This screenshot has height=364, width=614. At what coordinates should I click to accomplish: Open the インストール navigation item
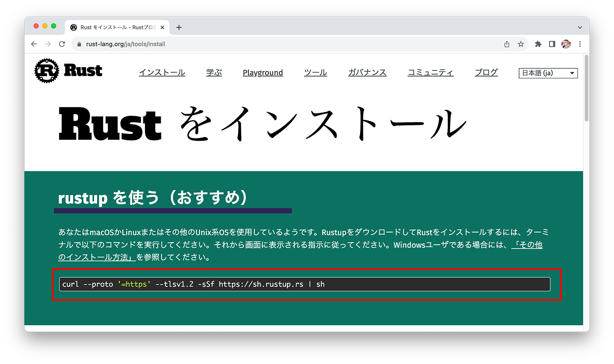162,73
